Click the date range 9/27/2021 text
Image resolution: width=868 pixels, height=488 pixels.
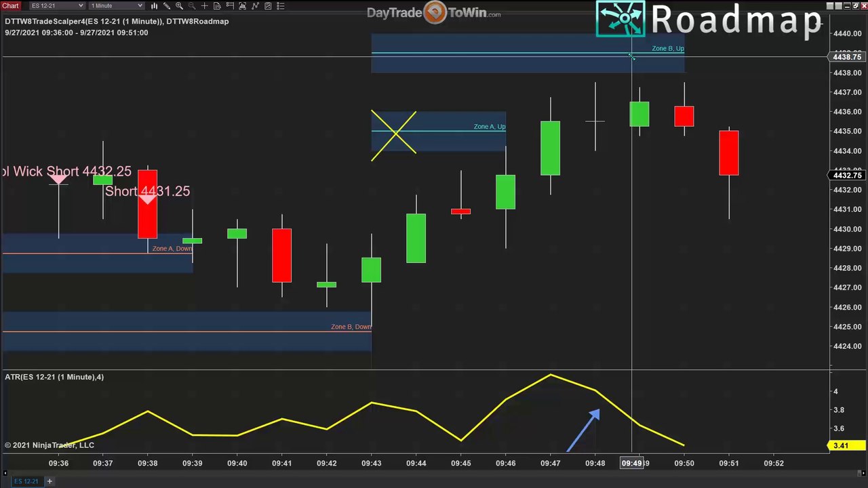pos(76,33)
